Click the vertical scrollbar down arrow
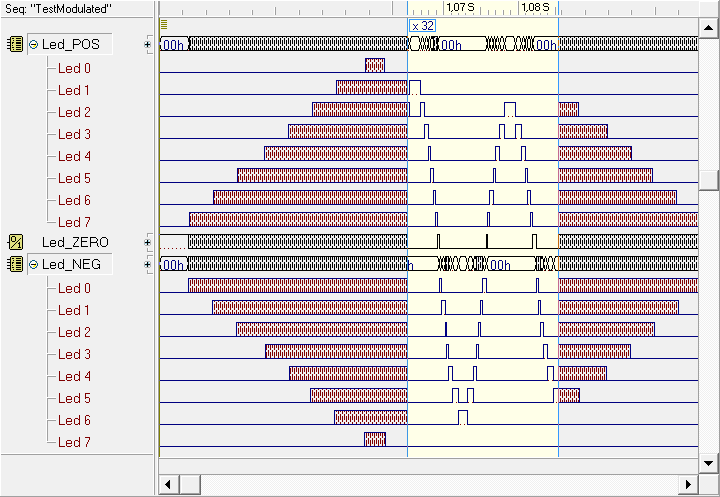 click(708, 463)
